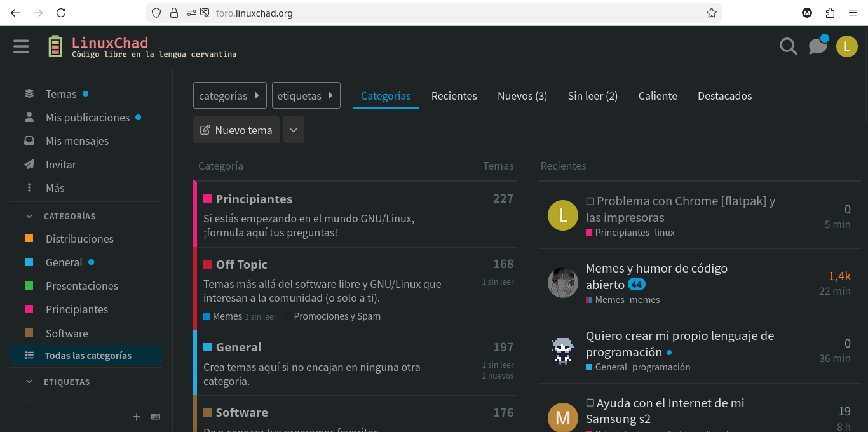Reload the page in the browser
This screenshot has height=432, width=868.
[x=61, y=13]
